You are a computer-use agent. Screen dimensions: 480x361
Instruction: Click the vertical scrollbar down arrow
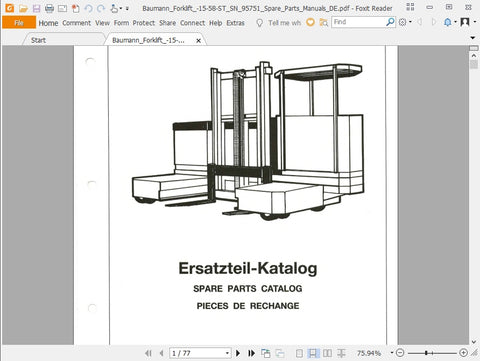[474, 342]
